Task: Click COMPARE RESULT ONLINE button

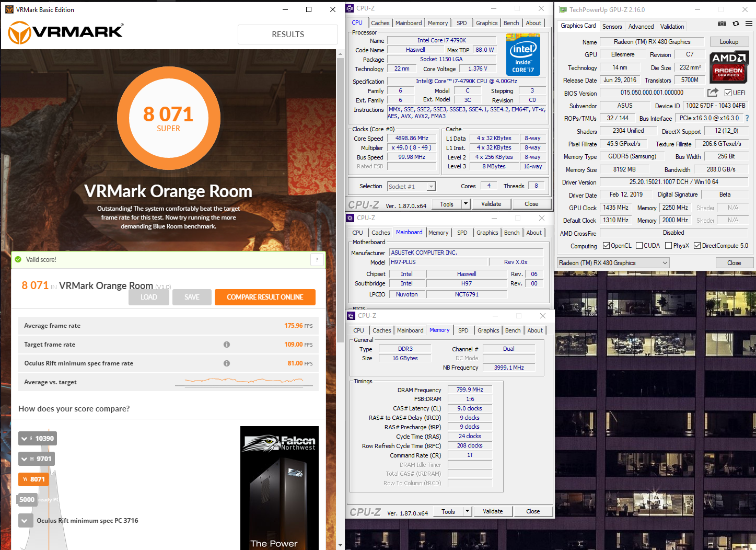Action: (x=265, y=297)
